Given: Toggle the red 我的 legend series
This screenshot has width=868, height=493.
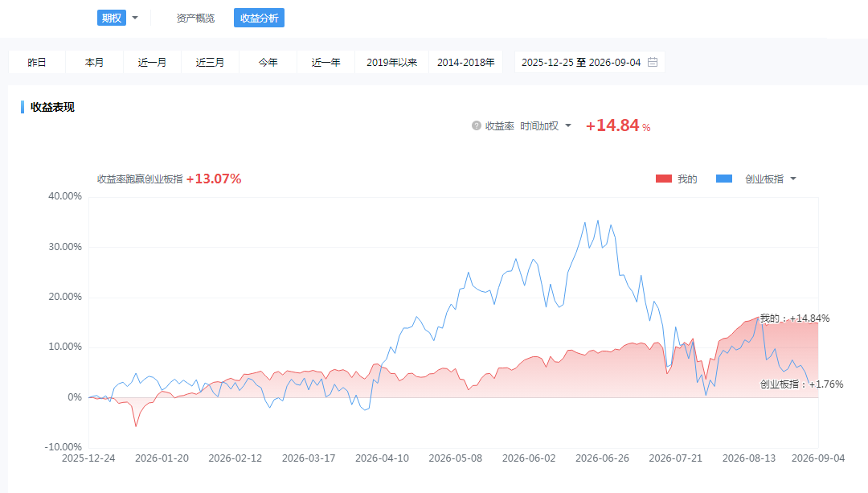Looking at the screenshot, I should pyautogui.click(x=676, y=179).
